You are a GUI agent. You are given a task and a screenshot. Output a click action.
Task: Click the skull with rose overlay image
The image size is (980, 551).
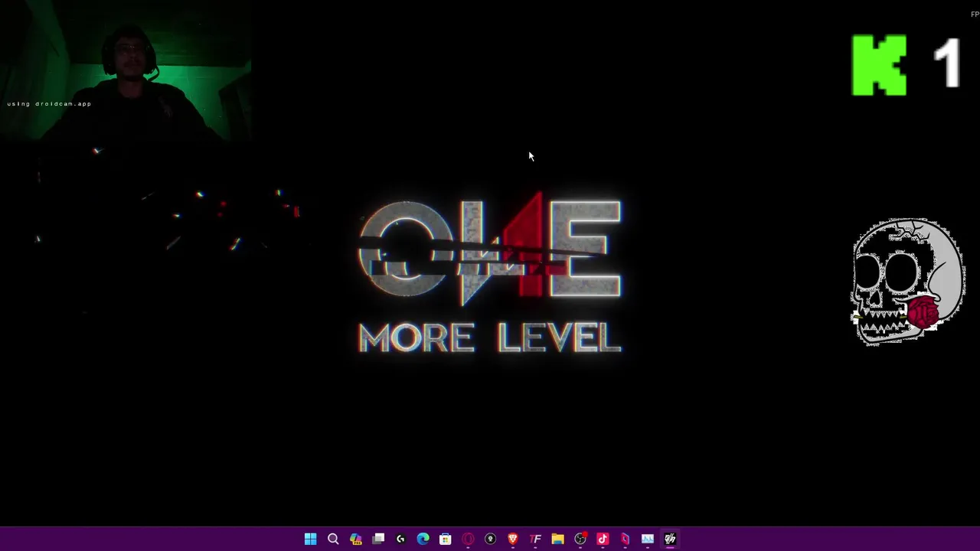(908, 282)
